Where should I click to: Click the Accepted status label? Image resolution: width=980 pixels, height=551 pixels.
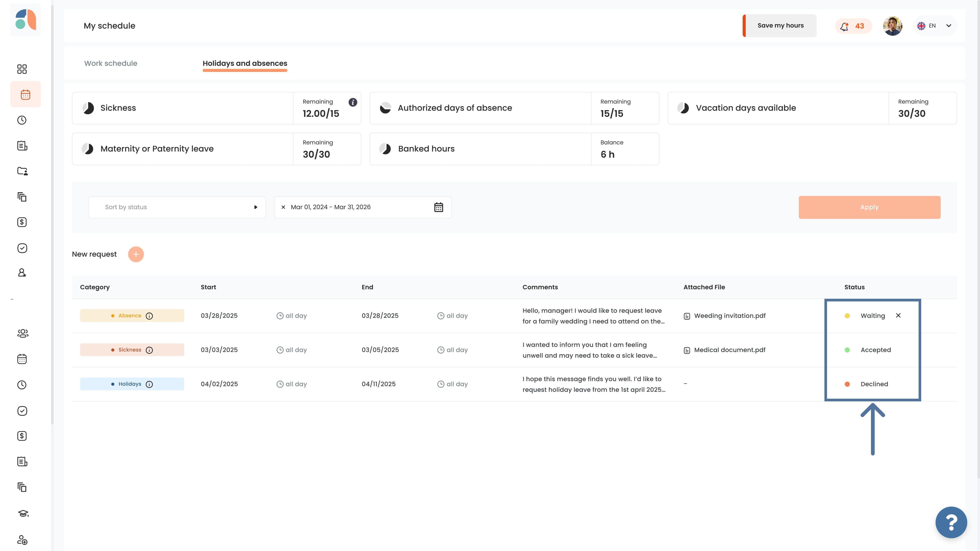point(875,350)
